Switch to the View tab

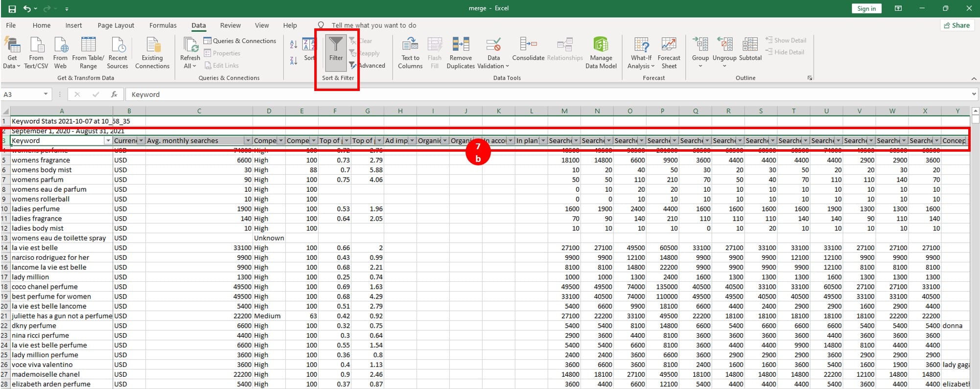[x=262, y=25]
